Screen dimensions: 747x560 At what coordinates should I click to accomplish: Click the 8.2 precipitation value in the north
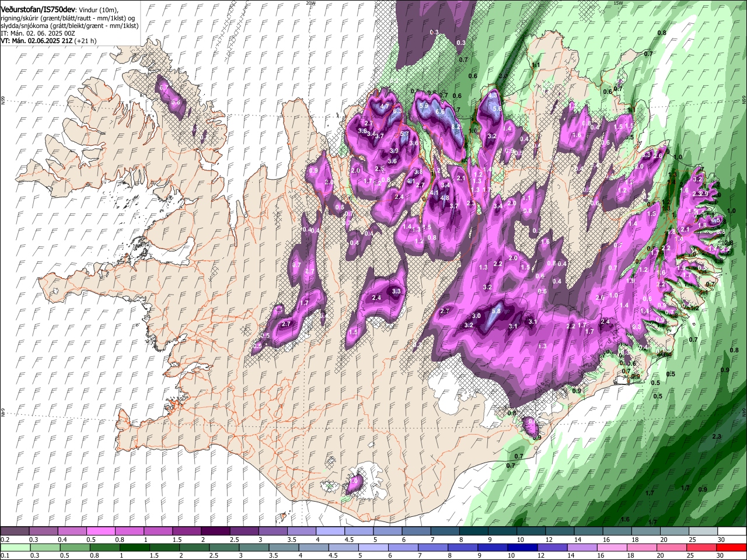(x=456, y=127)
